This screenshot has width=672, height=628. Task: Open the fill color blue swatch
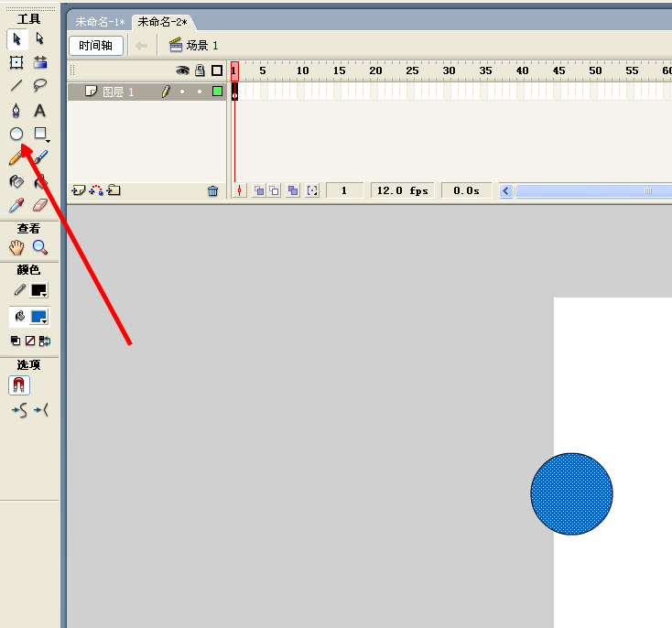tap(39, 317)
